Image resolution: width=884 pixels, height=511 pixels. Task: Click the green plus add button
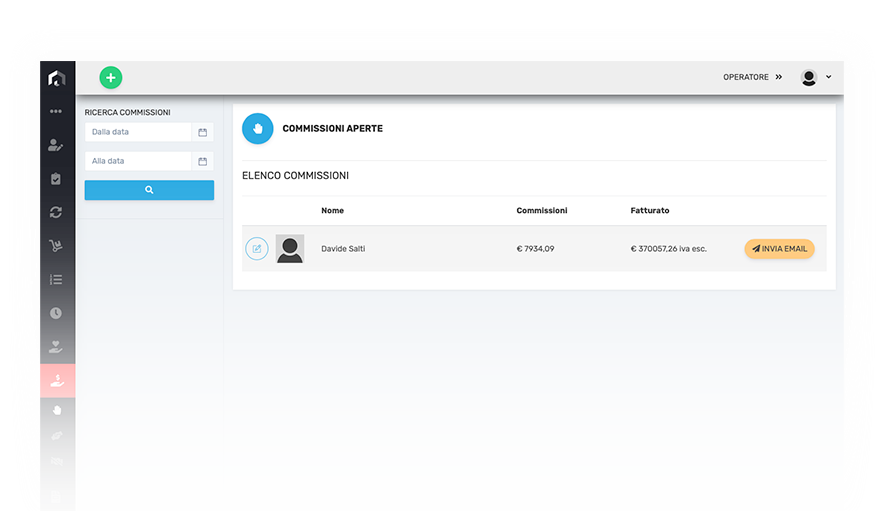pos(110,77)
